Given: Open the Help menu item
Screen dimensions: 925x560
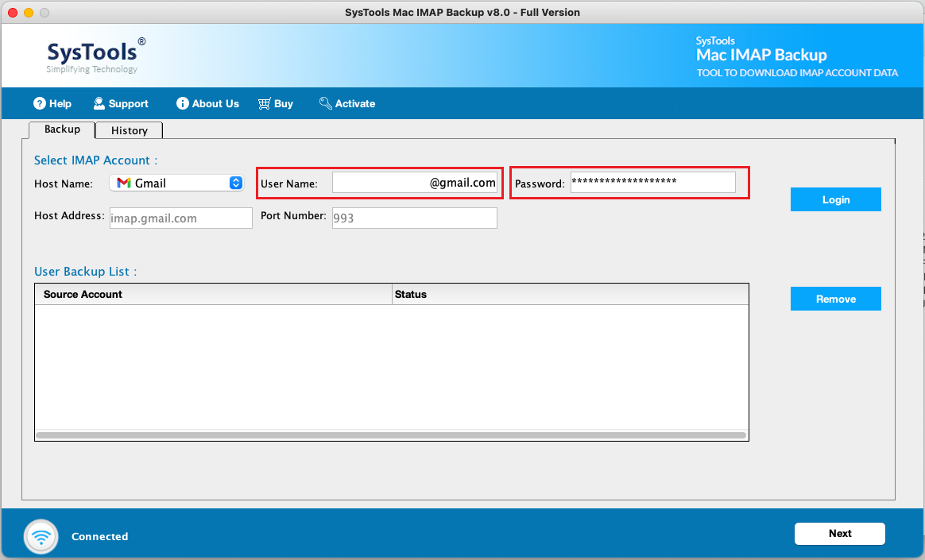Looking at the screenshot, I should pyautogui.click(x=52, y=104).
